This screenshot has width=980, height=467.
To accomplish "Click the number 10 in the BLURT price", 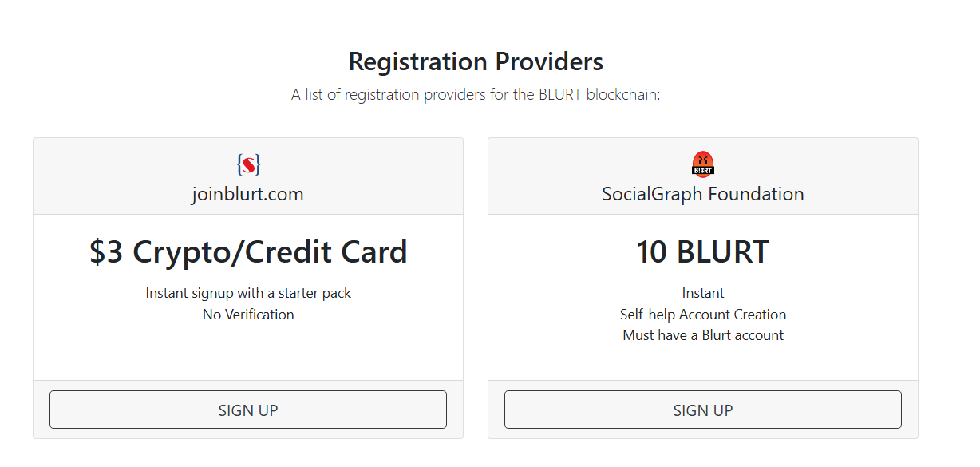I will click(x=651, y=252).
